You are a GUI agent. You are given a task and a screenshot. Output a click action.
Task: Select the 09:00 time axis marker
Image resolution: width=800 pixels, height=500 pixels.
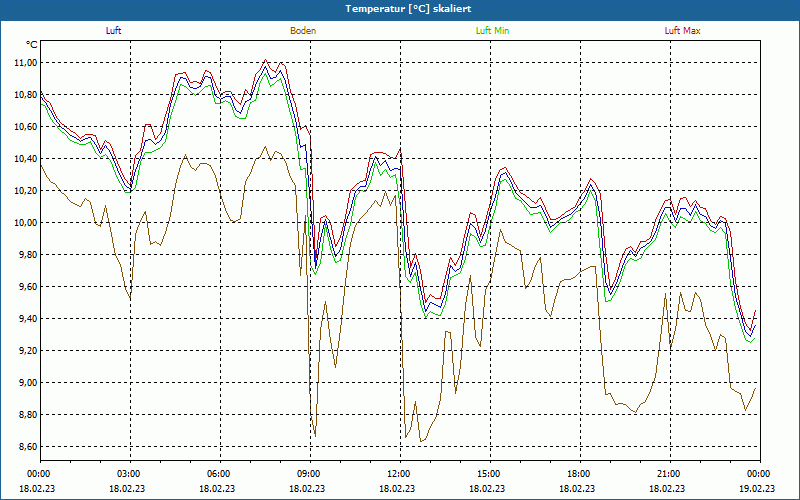(308, 474)
